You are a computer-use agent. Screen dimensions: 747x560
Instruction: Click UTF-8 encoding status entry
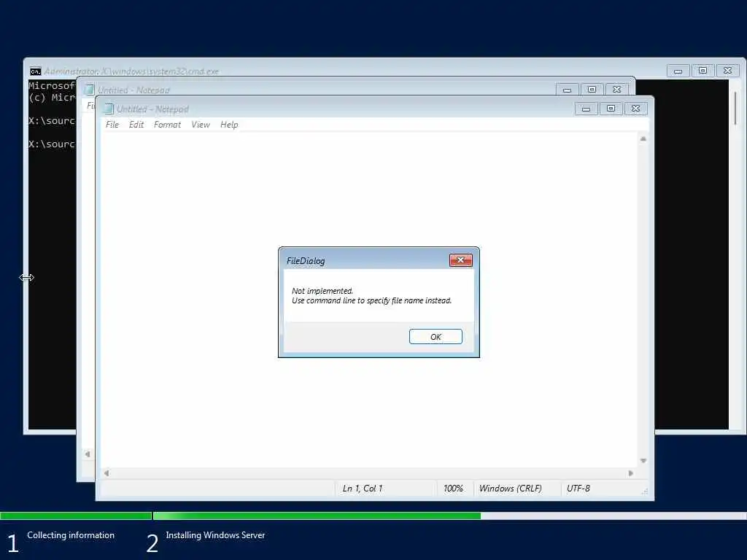click(x=578, y=489)
